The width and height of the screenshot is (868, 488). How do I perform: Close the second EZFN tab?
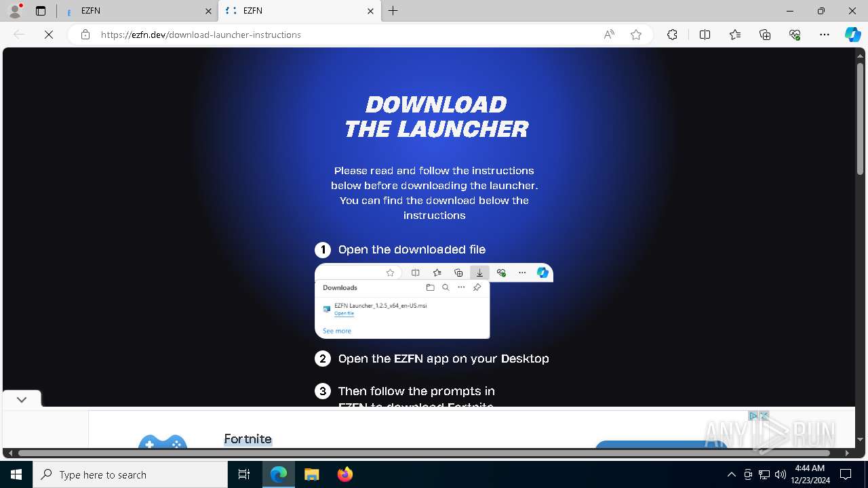(x=370, y=11)
